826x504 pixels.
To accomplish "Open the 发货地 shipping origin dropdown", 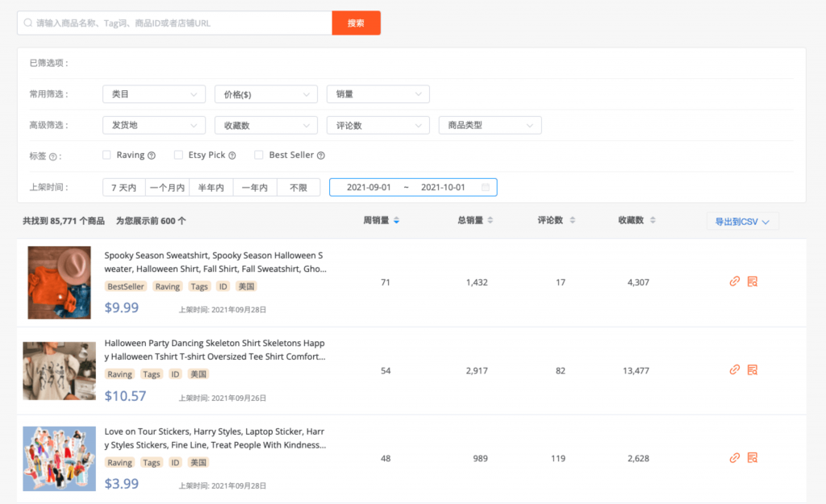I will [x=153, y=125].
